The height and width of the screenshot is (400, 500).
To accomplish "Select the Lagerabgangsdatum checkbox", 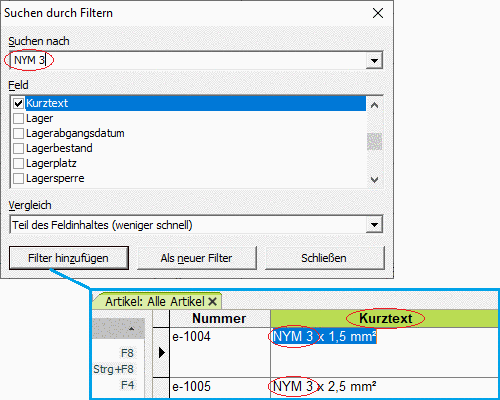I will [x=18, y=133].
